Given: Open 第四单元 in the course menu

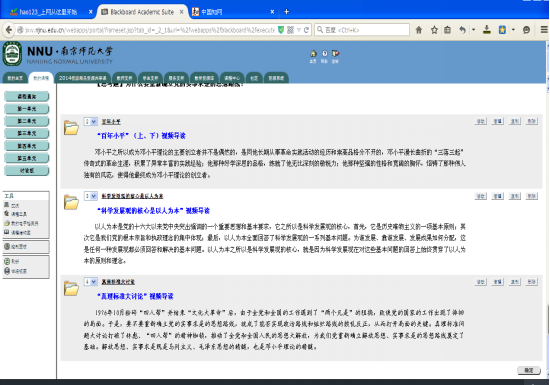Looking at the screenshot, I should pos(27,146).
